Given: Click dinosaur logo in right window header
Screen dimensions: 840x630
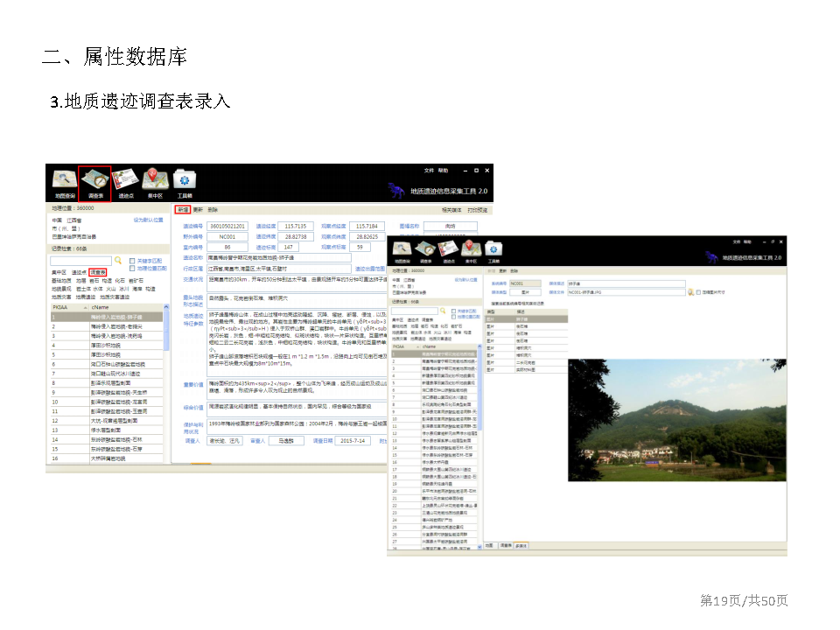Looking at the screenshot, I should click(710, 256).
